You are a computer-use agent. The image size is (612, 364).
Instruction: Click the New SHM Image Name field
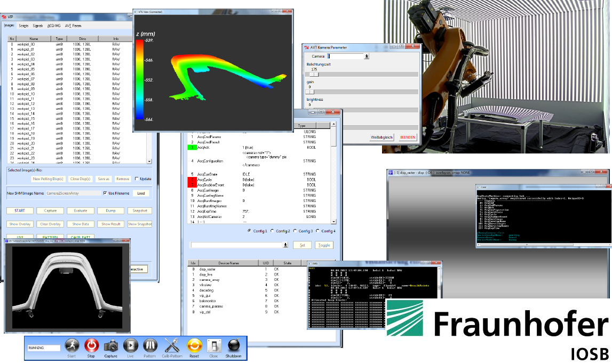click(73, 193)
